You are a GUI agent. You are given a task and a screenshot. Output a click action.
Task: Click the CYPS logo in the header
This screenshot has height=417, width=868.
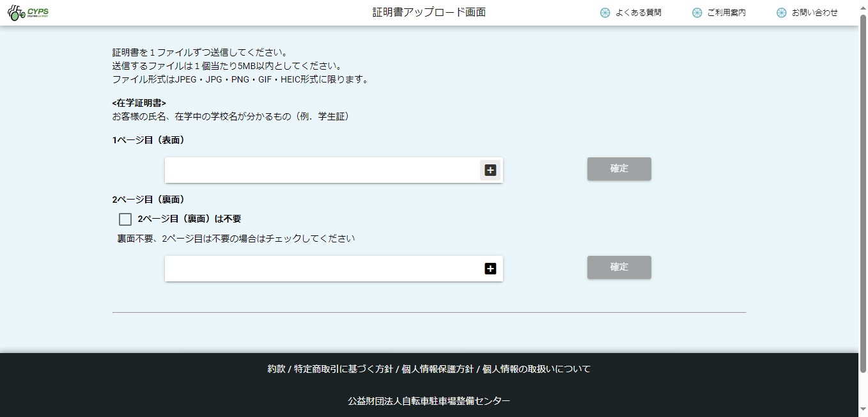click(x=28, y=12)
